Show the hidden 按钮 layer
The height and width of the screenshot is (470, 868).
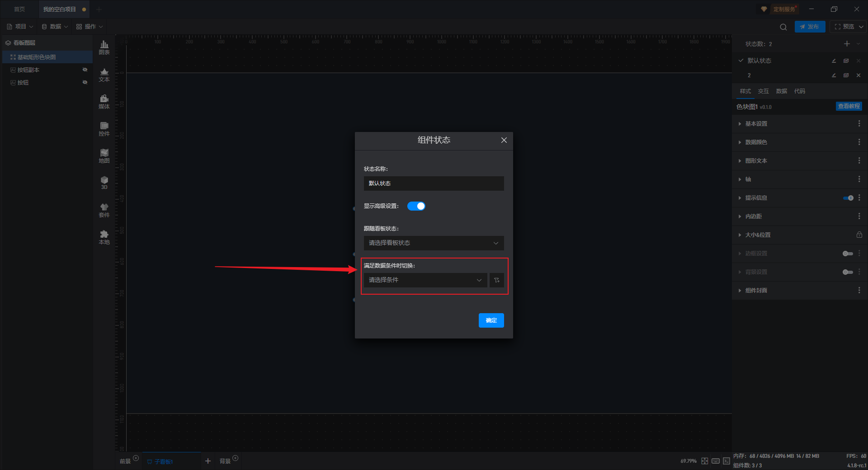click(85, 82)
